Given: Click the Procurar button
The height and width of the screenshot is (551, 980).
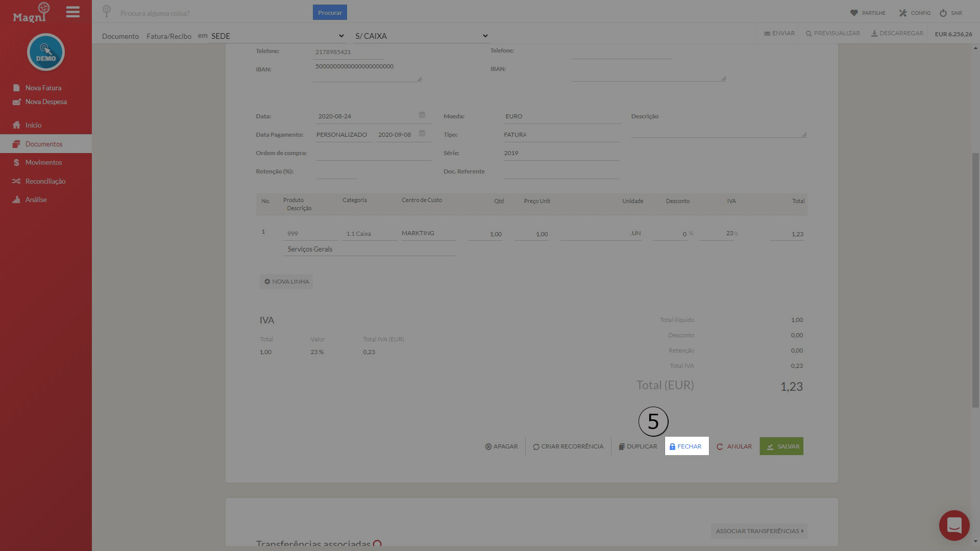Looking at the screenshot, I should click(x=330, y=12).
